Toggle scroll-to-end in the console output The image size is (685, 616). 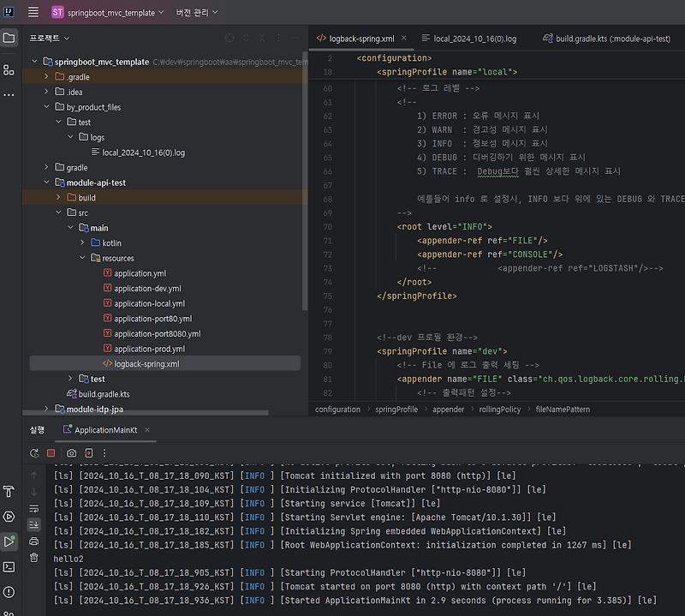(x=34, y=525)
